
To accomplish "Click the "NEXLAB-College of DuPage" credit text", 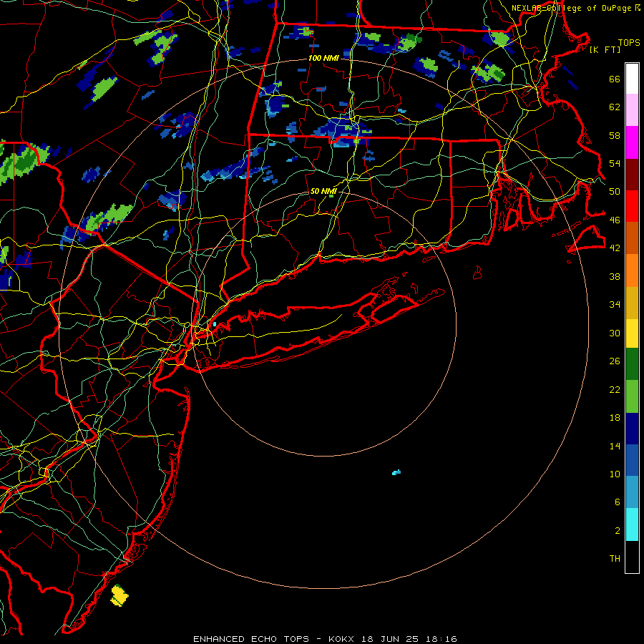I will coord(572,8).
